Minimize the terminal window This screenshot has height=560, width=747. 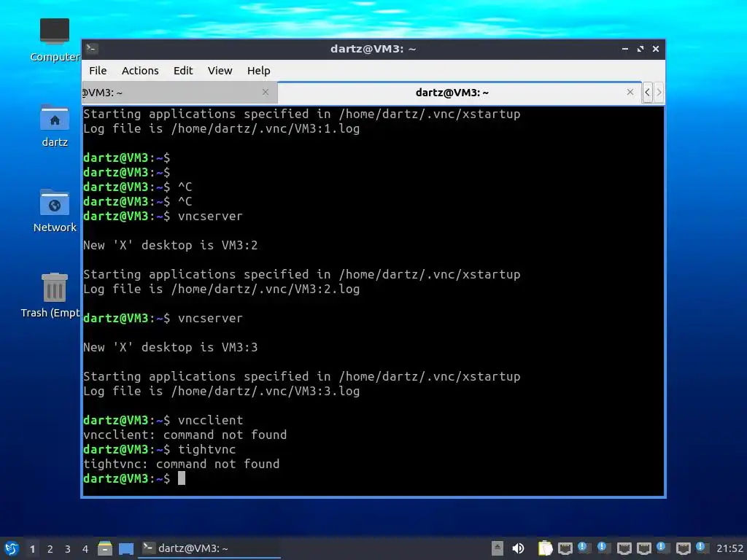625,49
